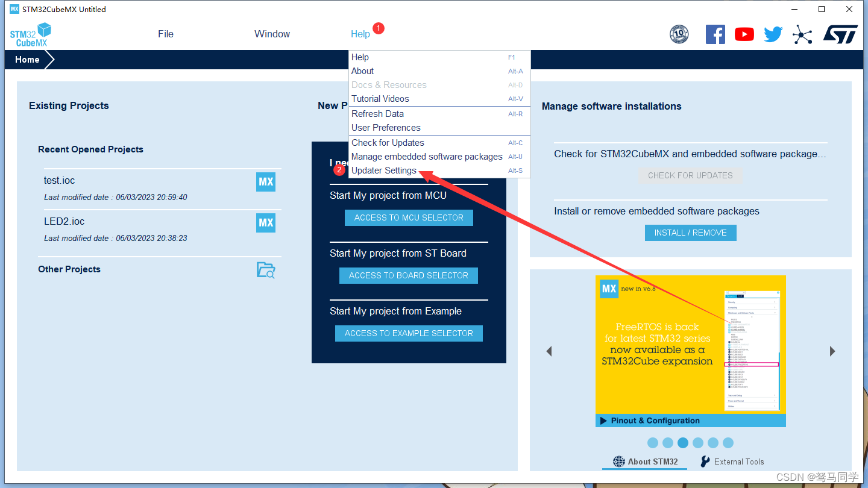Viewport: 868px width, 488px height.
Task: Choose Manage embedded software packages
Action: coord(439,157)
